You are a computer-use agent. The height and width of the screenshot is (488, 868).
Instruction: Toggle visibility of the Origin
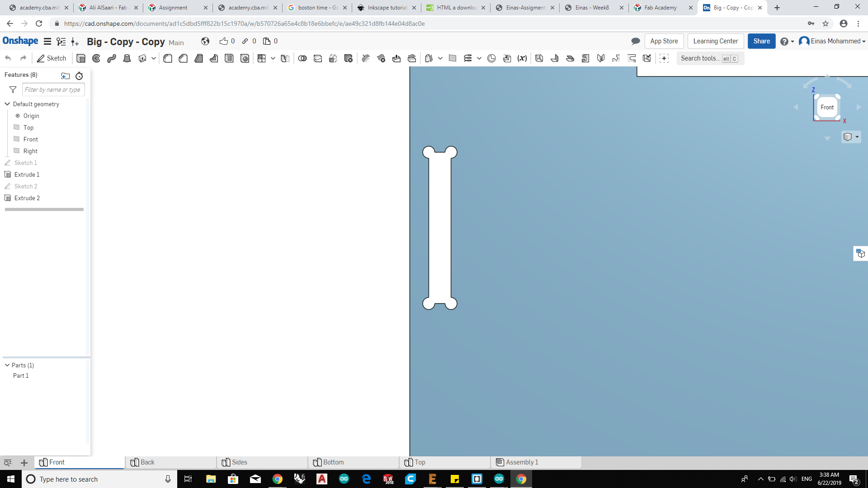pos(18,116)
